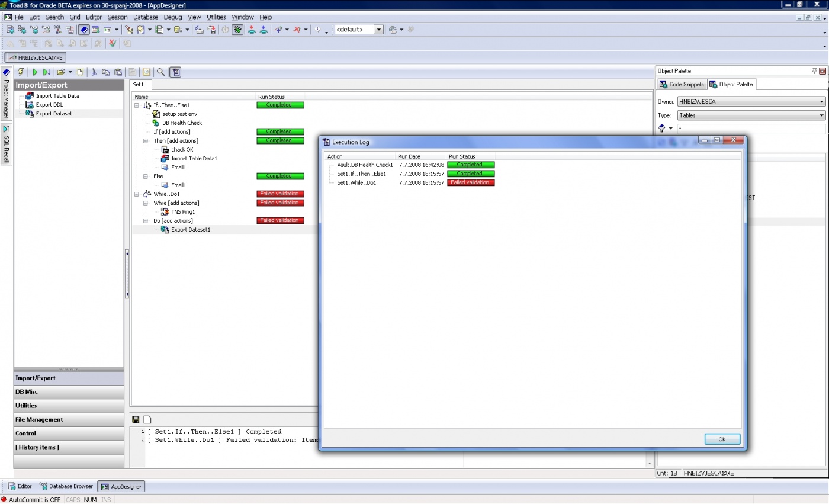Click the Object Palette filter text field
The width and height of the screenshot is (829, 504).
pos(750,129)
